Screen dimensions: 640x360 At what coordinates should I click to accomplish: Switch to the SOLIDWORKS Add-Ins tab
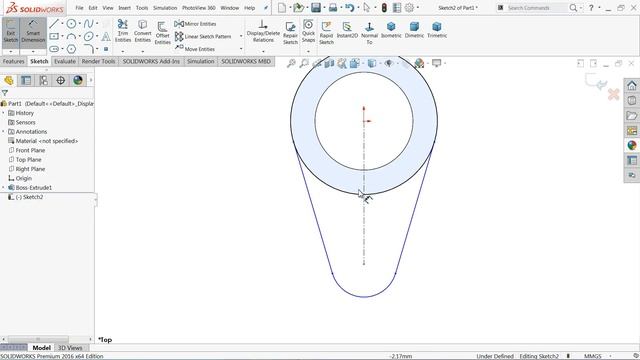tap(151, 61)
